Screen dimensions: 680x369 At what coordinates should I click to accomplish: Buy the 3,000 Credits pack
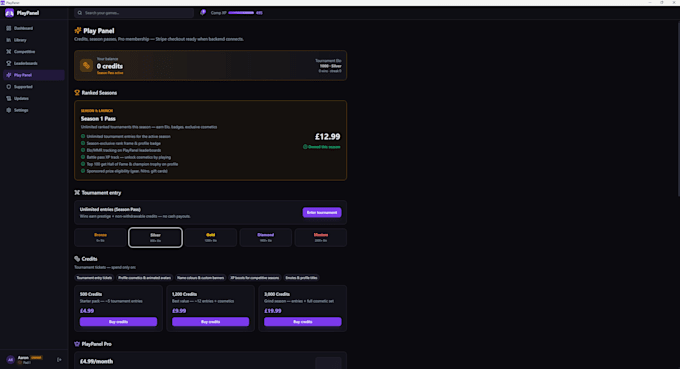303,322
